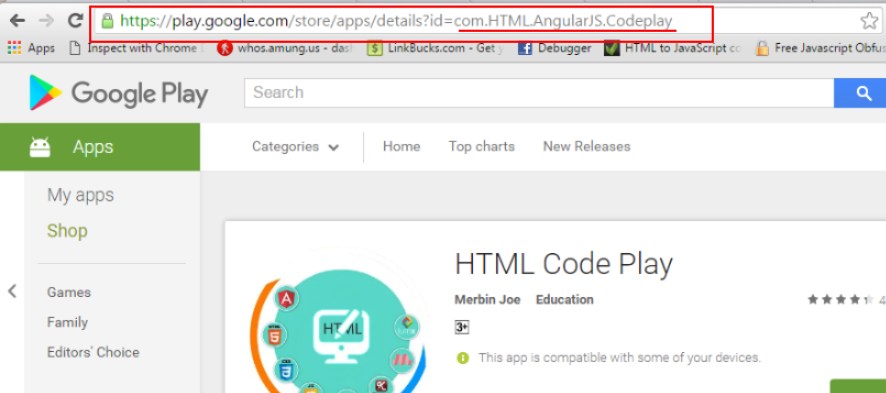Click the HTML Code Play title
The height and width of the screenshot is (393, 886).
[x=563, y=264]
